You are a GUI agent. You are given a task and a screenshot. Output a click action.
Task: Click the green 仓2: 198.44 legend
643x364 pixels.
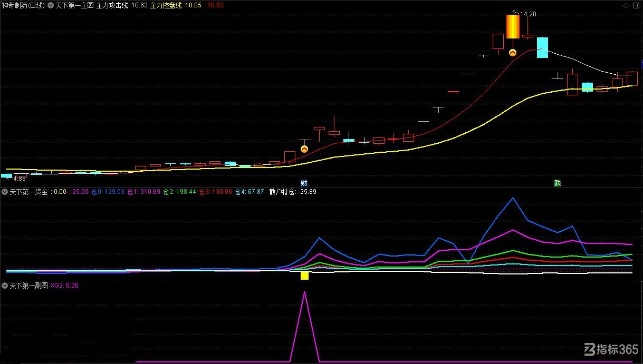(x=179, y=192)
